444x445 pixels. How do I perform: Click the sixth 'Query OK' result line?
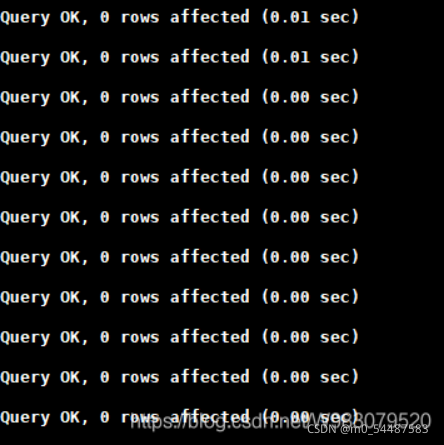[x=179, y=217]
